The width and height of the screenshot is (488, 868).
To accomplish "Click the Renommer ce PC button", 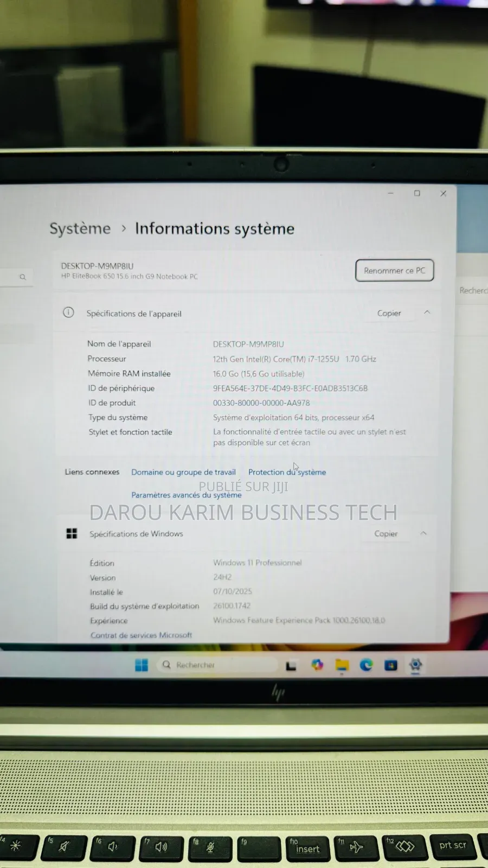I will point(394,270).
